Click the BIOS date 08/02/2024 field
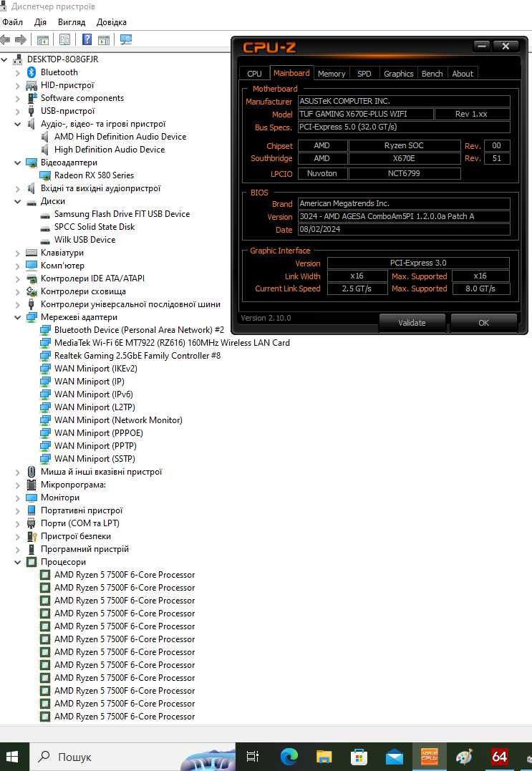The image size is (532, 771). pyautogui.click(x=404, y=229)
